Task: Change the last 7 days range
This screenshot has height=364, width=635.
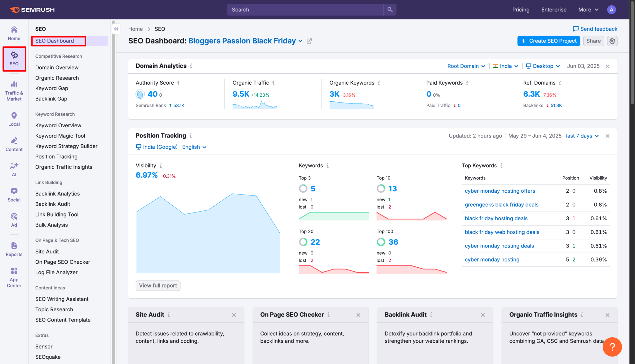Action: [582, 136]
